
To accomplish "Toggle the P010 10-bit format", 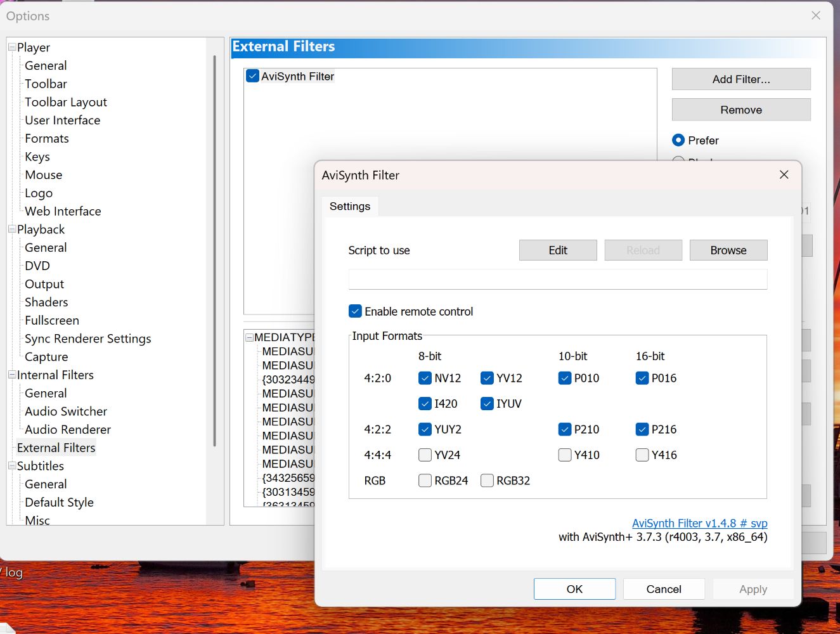I will (565, 378).
